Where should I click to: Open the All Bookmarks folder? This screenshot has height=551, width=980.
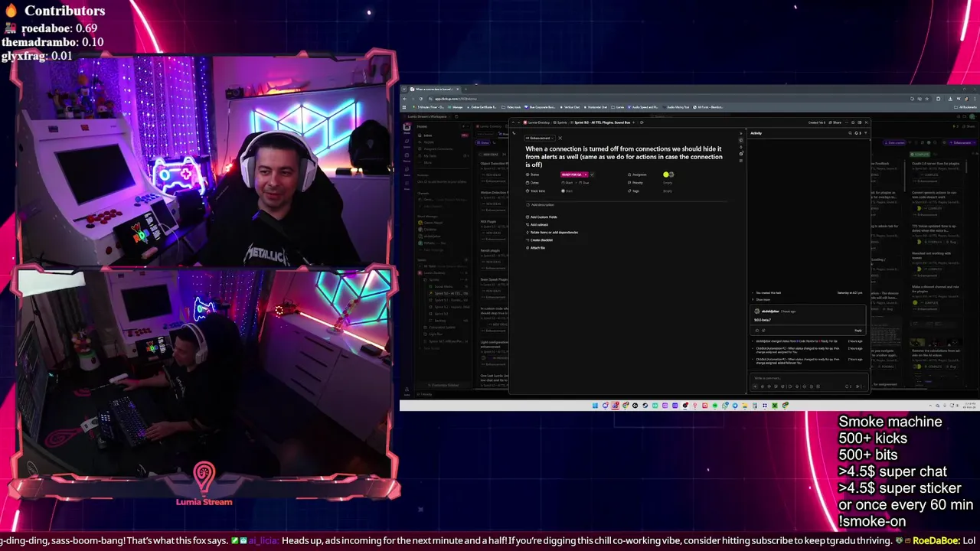(x=966, y=107)
